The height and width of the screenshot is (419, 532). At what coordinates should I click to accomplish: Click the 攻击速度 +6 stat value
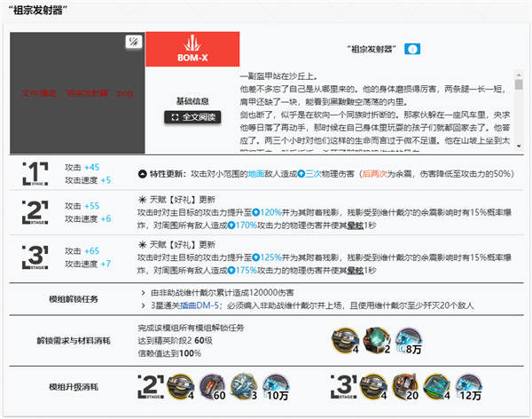(88, 219)
